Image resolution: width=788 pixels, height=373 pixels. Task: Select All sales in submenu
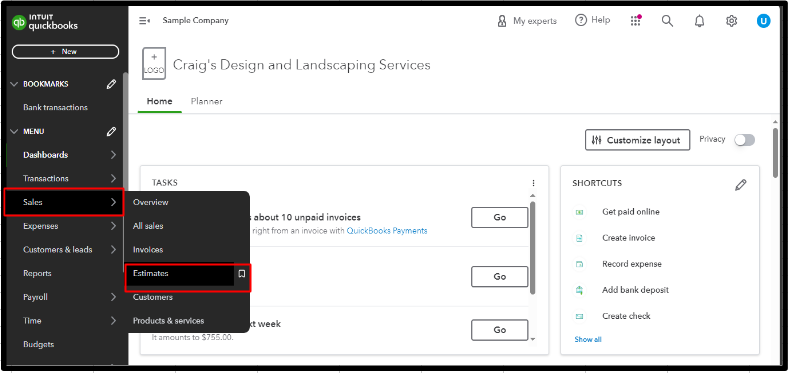point(148,226)
